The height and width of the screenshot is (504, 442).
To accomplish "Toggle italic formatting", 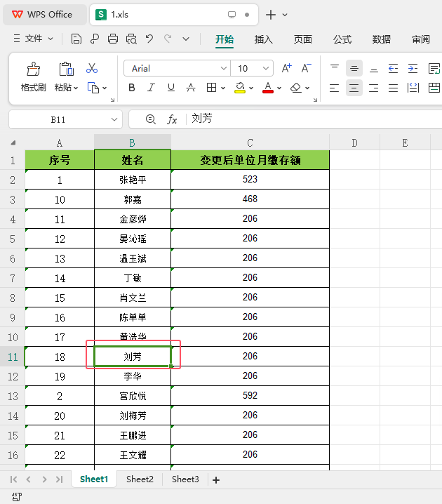I will (151, 88).
